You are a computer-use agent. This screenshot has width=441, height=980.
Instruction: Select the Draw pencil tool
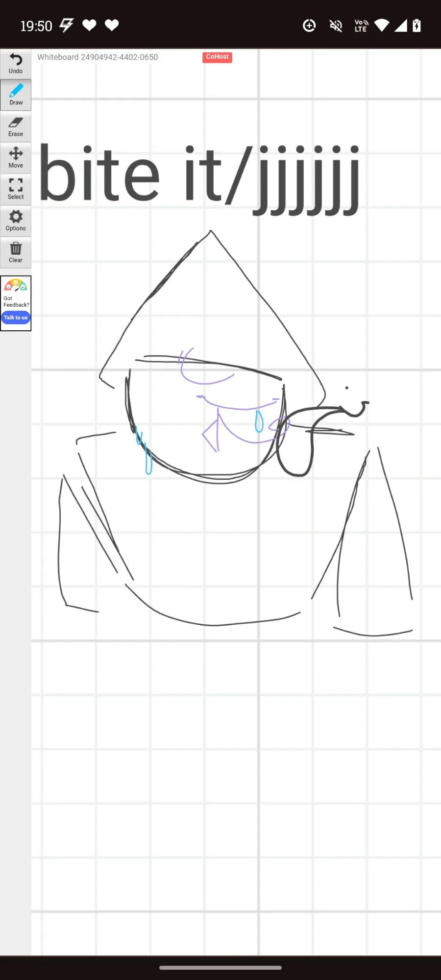pyautogui.click(x=16, y=95)
